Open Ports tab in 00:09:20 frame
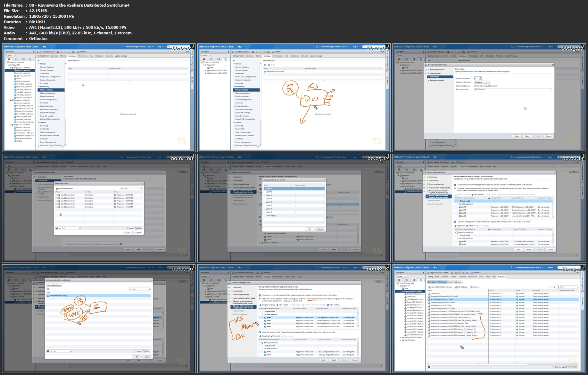588x375 pixels. point(481,277)
